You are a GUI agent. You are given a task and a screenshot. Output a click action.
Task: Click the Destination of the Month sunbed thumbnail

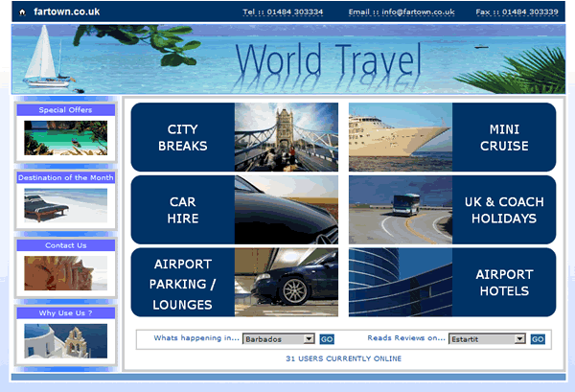[65, 205]
